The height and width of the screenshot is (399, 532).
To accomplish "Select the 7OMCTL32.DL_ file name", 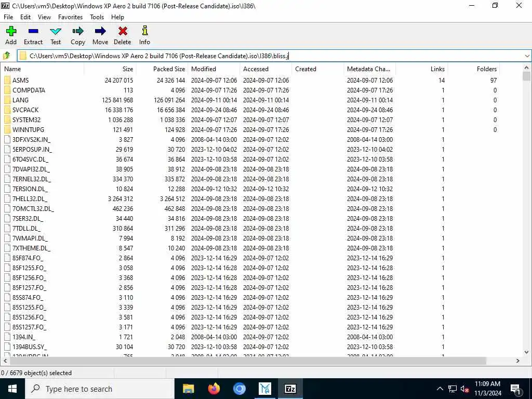I will [x=33, y=209].
